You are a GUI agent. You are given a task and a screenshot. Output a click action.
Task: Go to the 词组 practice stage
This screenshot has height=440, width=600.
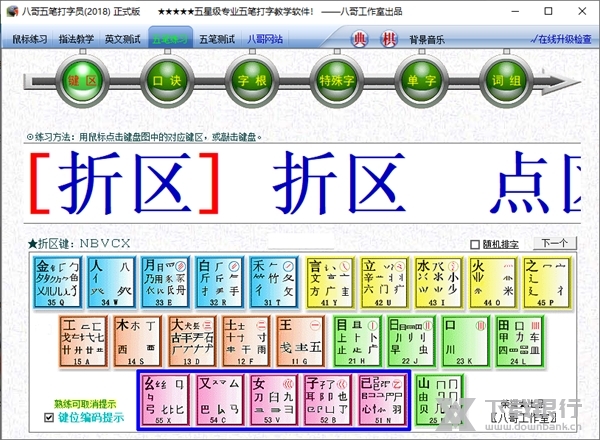(x=506, y=81)
